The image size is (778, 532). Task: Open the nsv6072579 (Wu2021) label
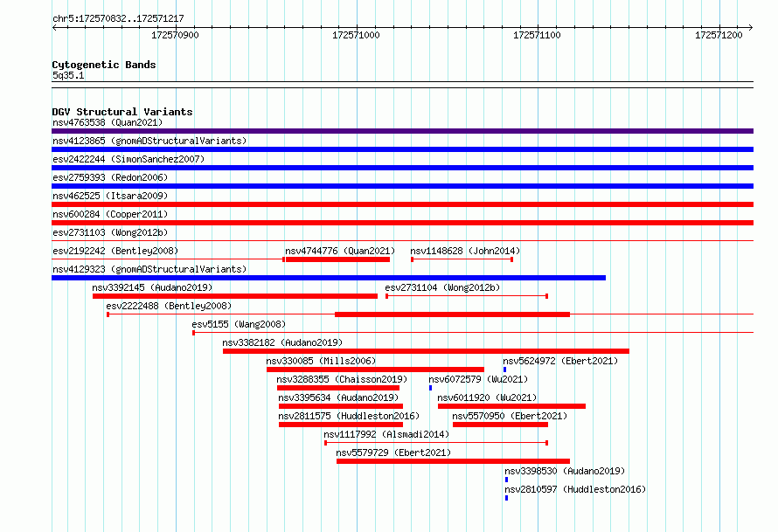click(478, 379)
